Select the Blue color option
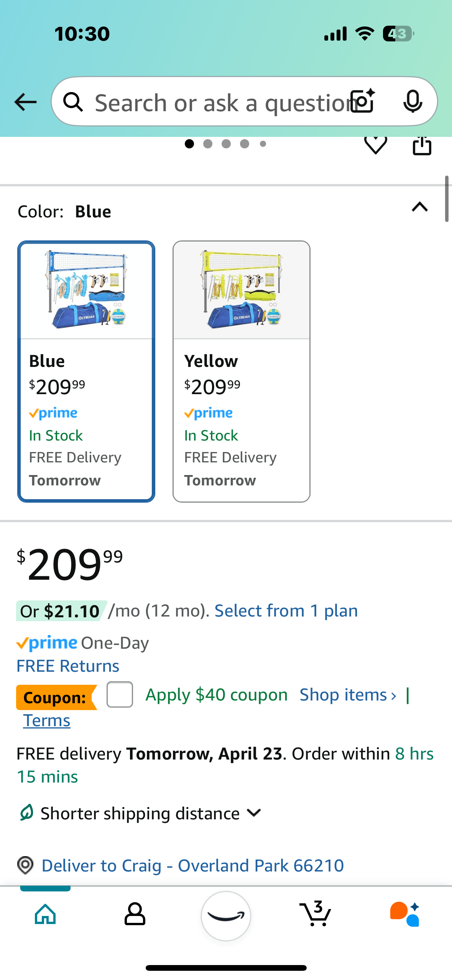Viewport: 452px width, 980px height. (86, 372)
